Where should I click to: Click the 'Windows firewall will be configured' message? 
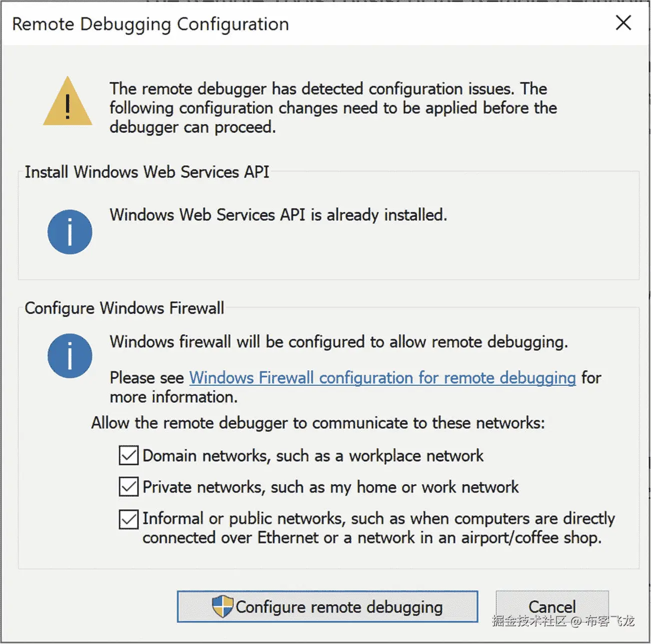(x=339, y=342)
